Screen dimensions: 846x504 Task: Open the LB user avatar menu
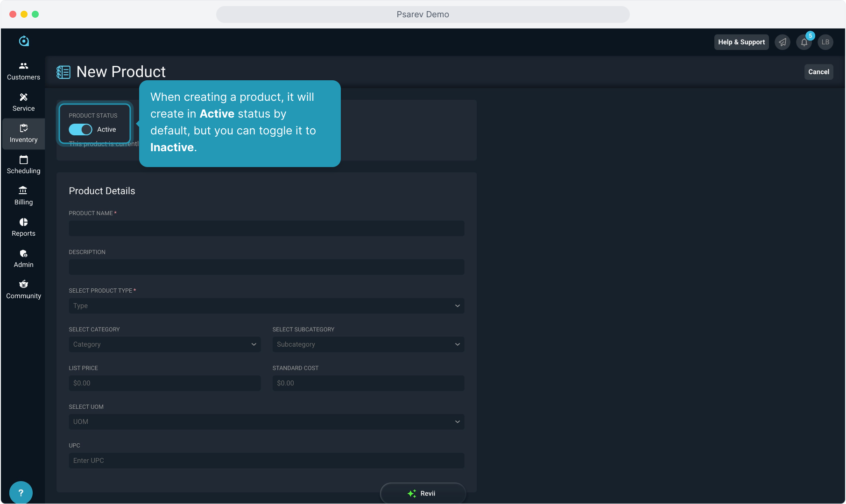pos(825,42)
